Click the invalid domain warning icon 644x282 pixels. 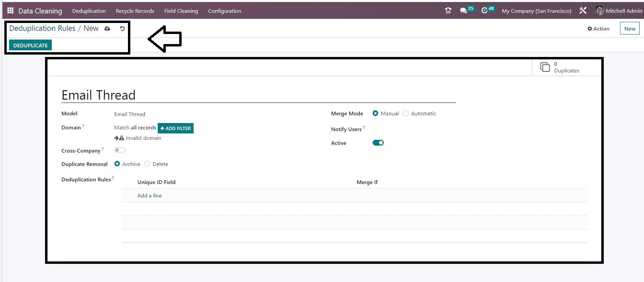122,138
